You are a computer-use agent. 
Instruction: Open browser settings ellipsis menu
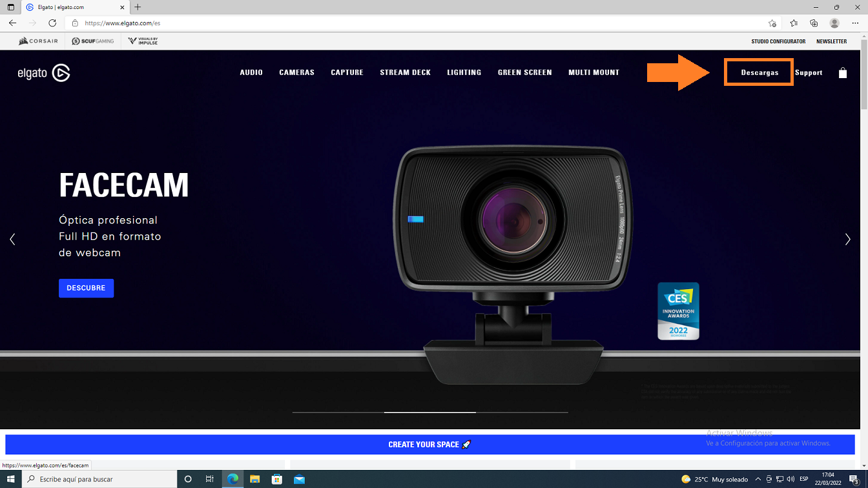click(855, 23)
